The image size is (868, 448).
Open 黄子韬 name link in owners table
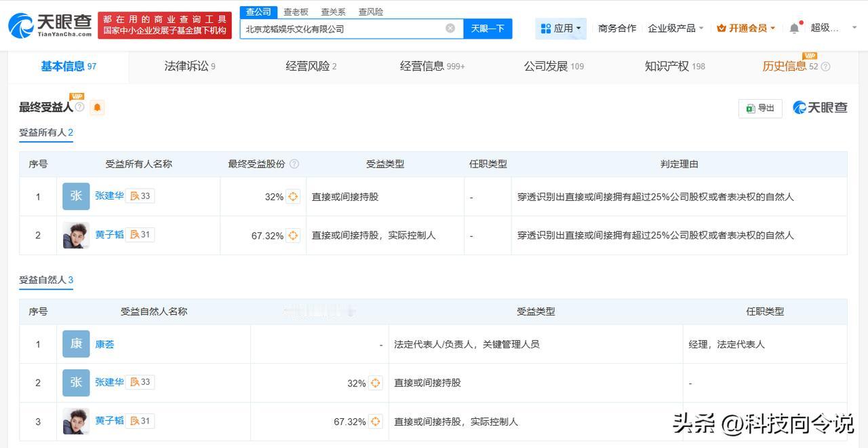click(109, 234)
